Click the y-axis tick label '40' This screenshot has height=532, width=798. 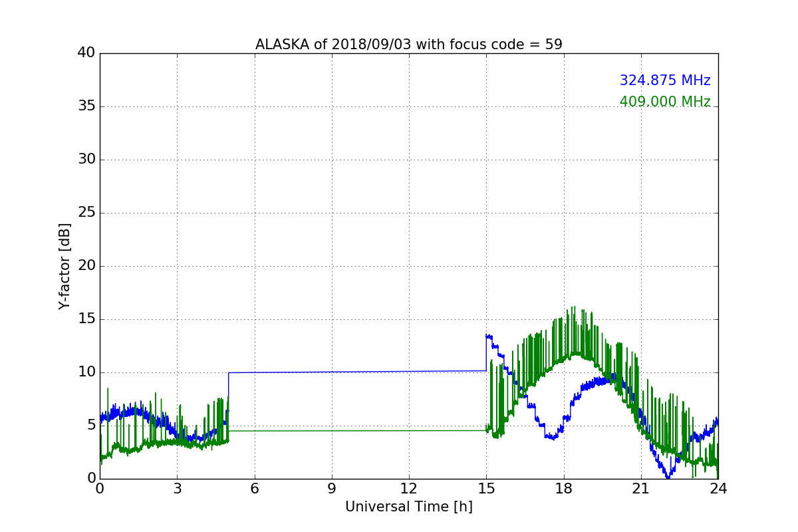(x=86, y=53)
